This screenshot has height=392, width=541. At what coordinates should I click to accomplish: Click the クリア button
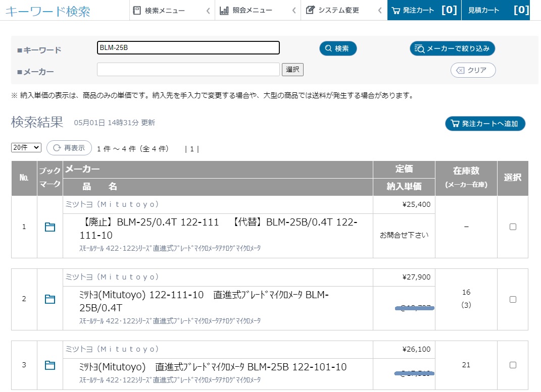(x=473, y=70)
